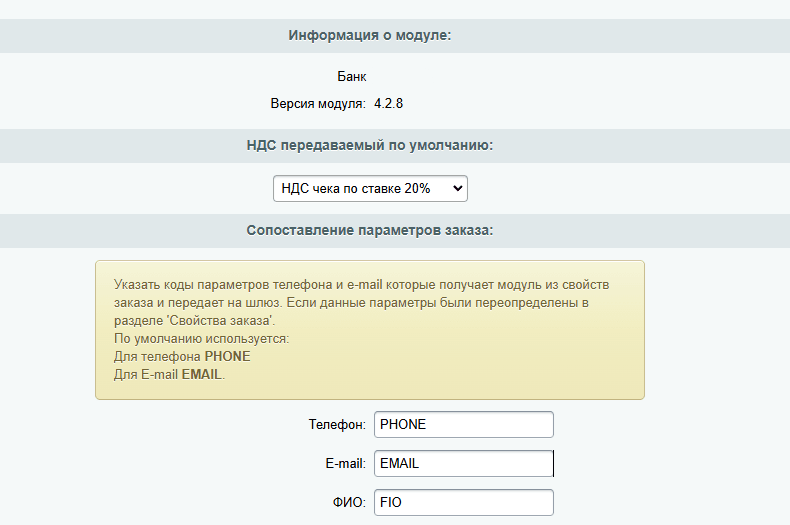Click the По умолчанию используется line
790x525 pixels.
pyautogui.click(x=201, y=339)
